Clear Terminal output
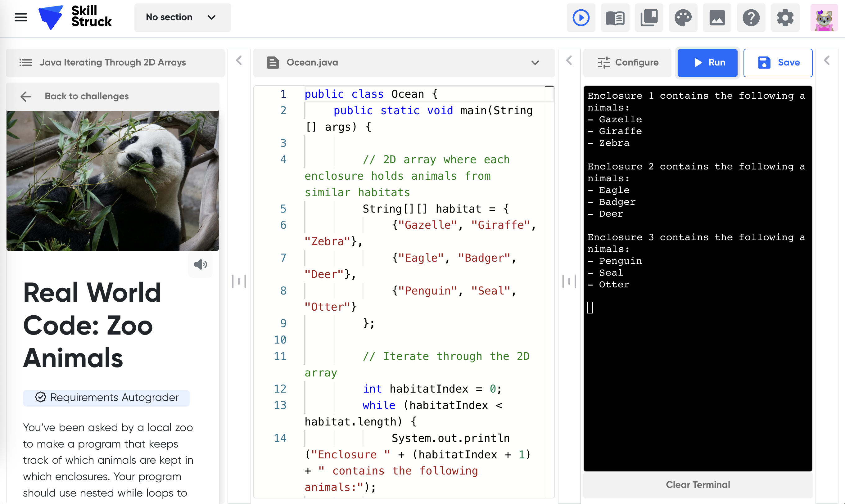 click(x=697, y=484)
